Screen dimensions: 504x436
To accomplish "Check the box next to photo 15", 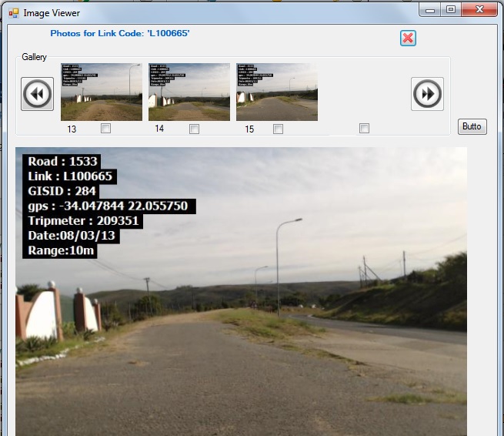I will coord(278,129).
